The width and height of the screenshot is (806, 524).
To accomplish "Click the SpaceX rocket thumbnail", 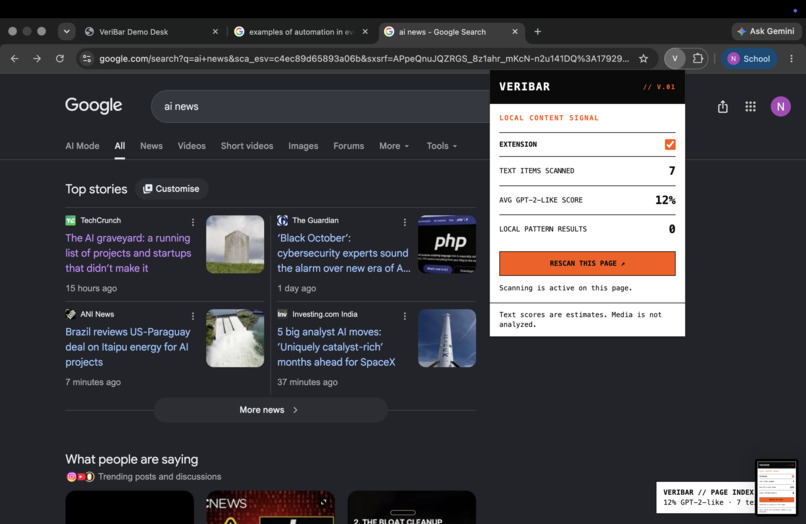I will (447, 338).
